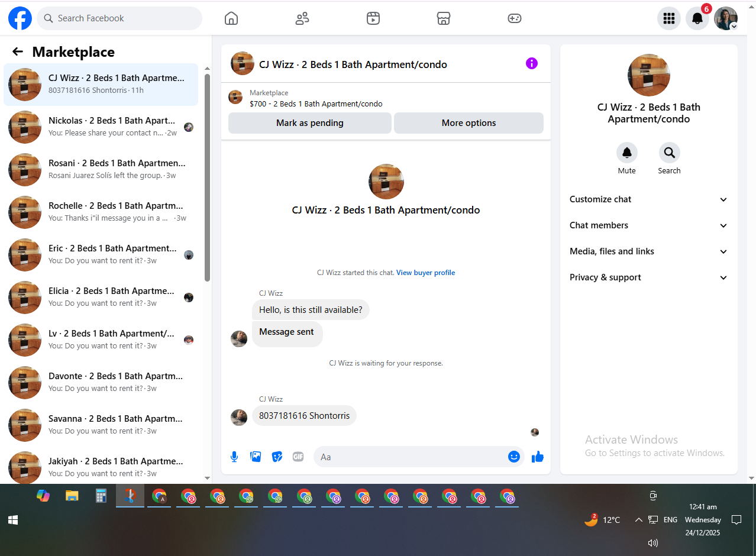The width and height of the screenshot is (756, 556).
Task: Expand Media, files and links section
Action: pyautogui.click(x=649, y=251)
